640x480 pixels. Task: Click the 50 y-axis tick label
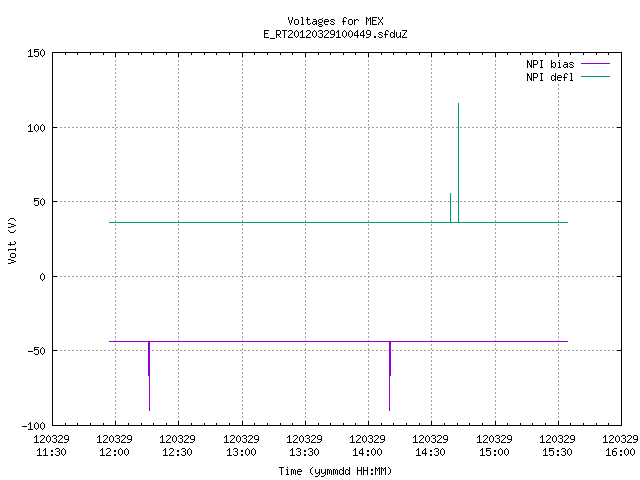[x=39, y=202]
